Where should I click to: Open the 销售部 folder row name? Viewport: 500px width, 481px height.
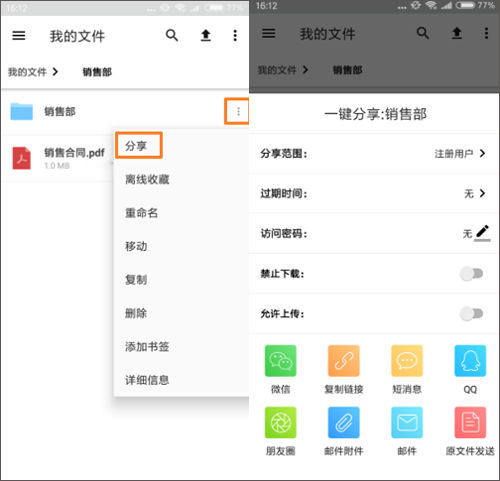click(60, 111)
